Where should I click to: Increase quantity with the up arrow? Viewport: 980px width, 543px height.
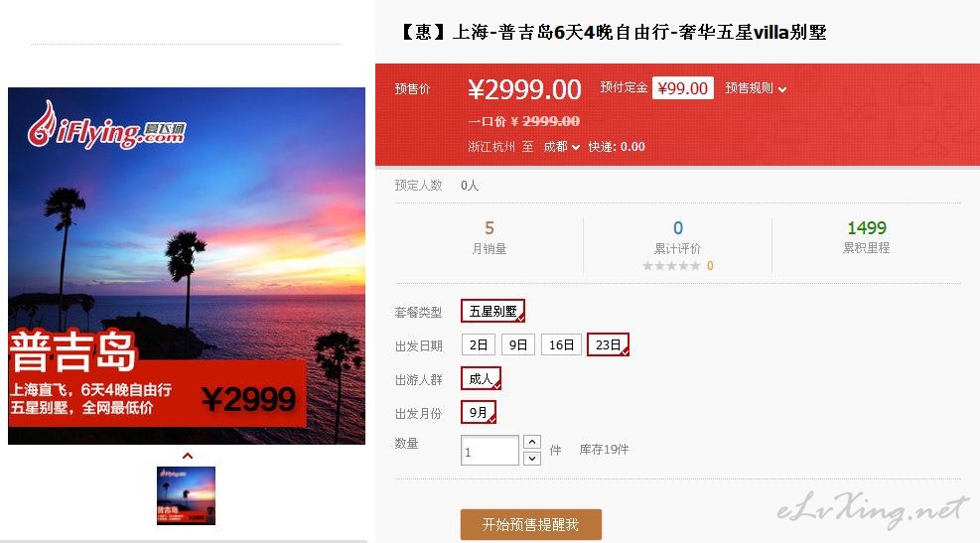(531, 442)
